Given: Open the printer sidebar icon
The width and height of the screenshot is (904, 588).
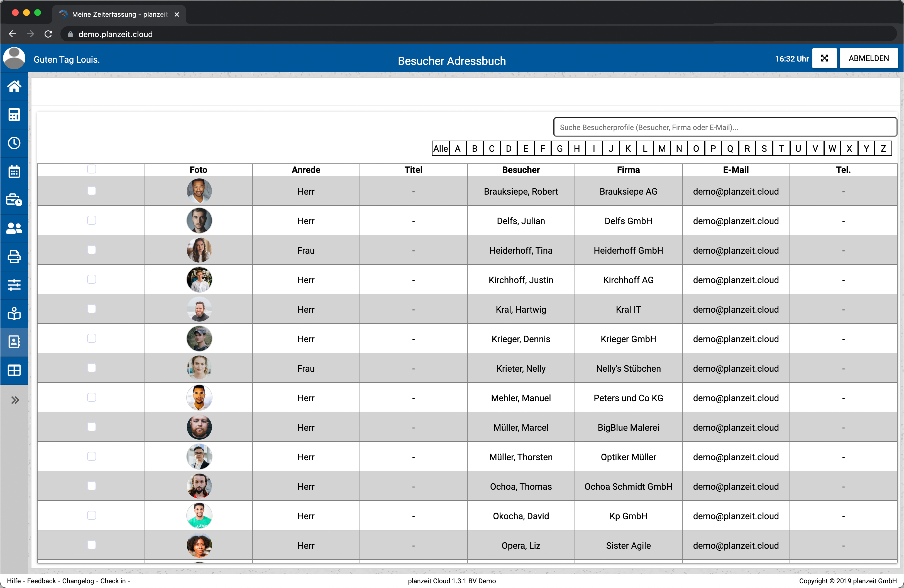Looking at the screenshot, I should point(14,257).
